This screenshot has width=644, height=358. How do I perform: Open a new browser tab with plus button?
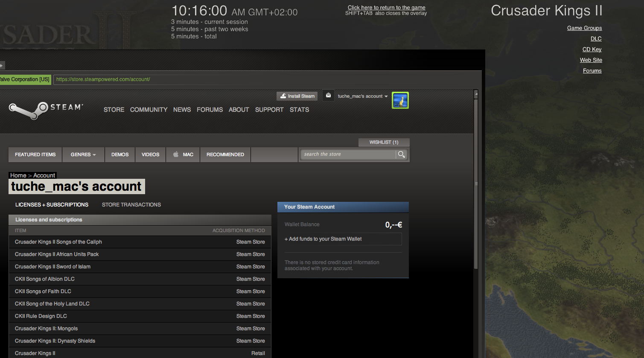pos(2,65)
